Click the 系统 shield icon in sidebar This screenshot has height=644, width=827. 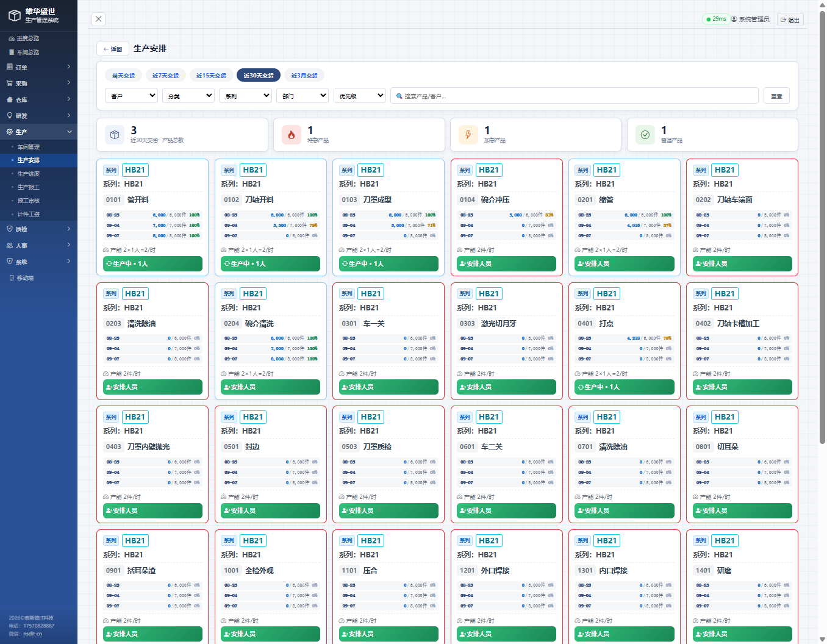tap(10, 261)
